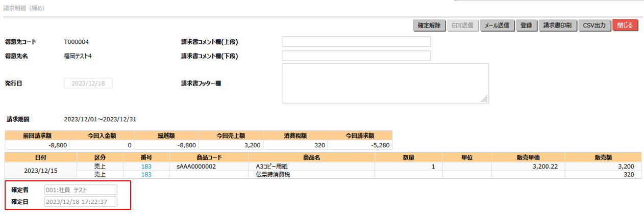Click the 販売額 column header

603,157
